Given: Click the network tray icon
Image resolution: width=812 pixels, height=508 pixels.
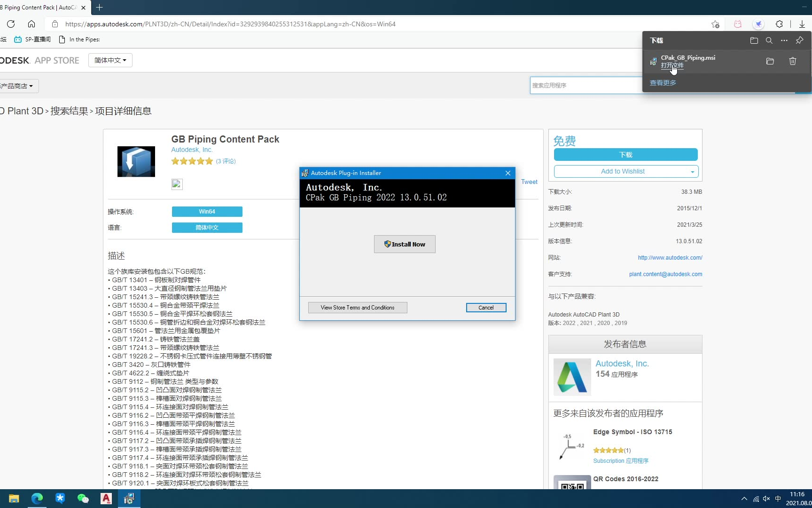Looking at the screenshot, I should coord(756,499).
